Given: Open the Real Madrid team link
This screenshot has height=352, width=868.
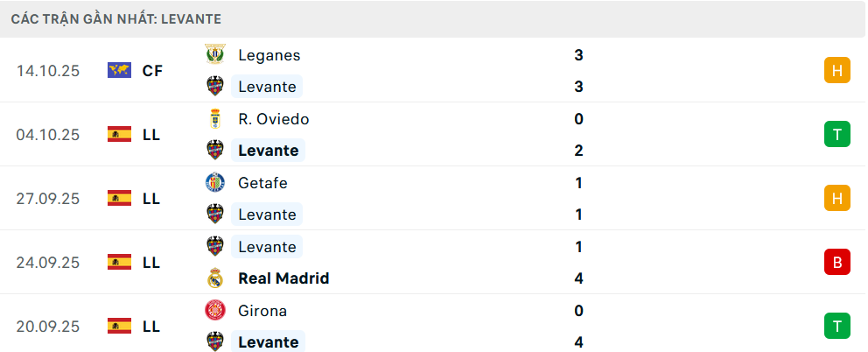Looking at the screenshot, I should click(283, 278).
